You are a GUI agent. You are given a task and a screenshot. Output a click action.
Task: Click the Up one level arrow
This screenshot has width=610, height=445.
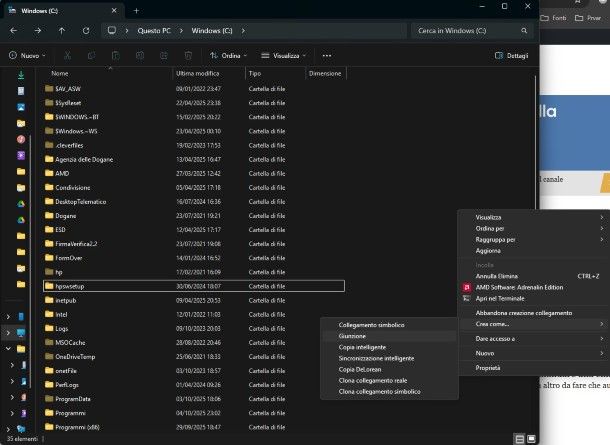tap(61, 31)
